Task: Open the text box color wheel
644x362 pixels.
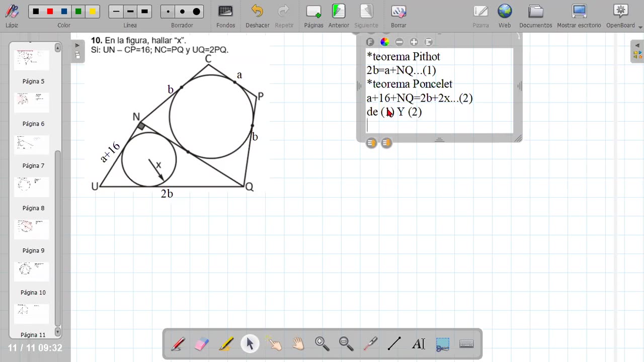Action: point(385,42)
